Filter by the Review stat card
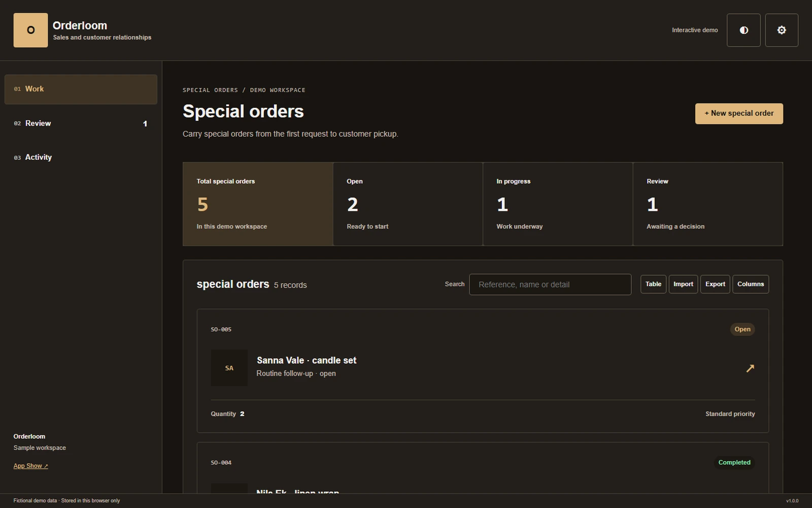This screenshot has height=508, width=812. (x=708, y=204)
